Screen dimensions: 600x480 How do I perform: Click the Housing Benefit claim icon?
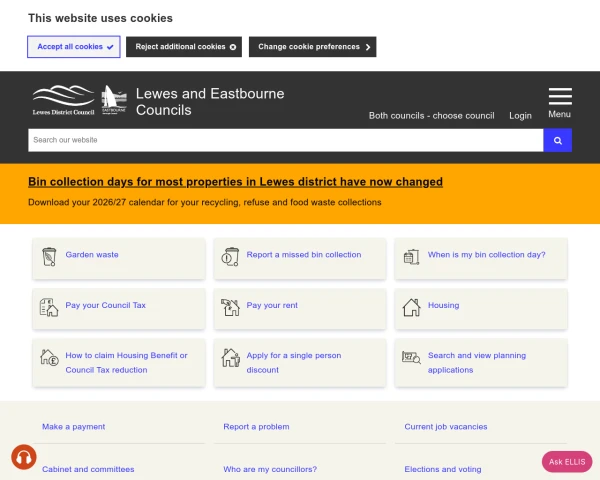[49, 358]
